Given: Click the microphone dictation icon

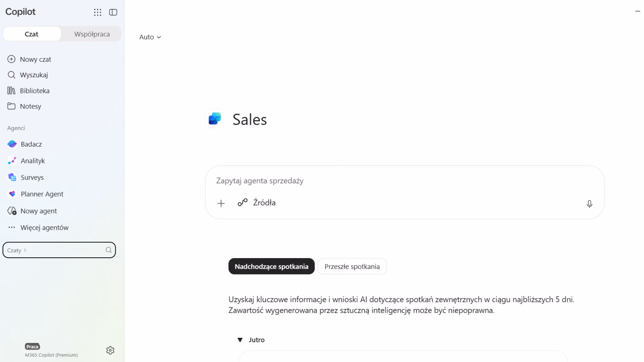Looking at the screenshot, I should point(589,204).
